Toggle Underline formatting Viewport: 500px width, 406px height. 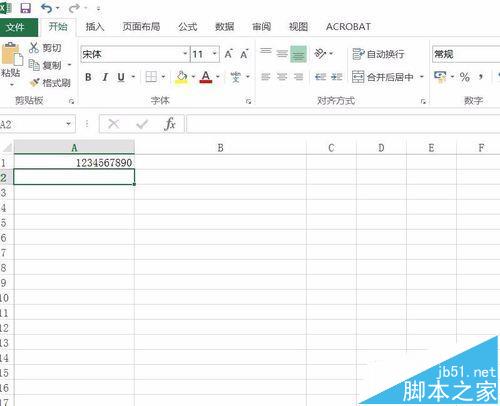[x=121, y=77]
